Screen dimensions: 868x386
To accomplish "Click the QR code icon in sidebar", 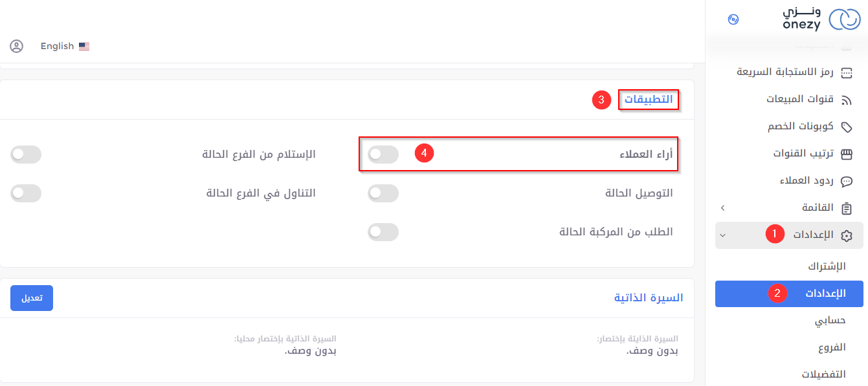I will coord(846,73).
